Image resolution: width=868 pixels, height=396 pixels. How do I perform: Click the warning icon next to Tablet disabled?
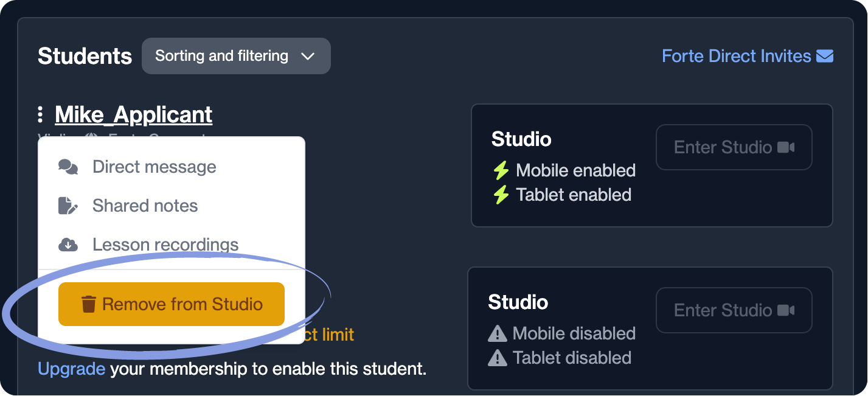pos(498,358)
